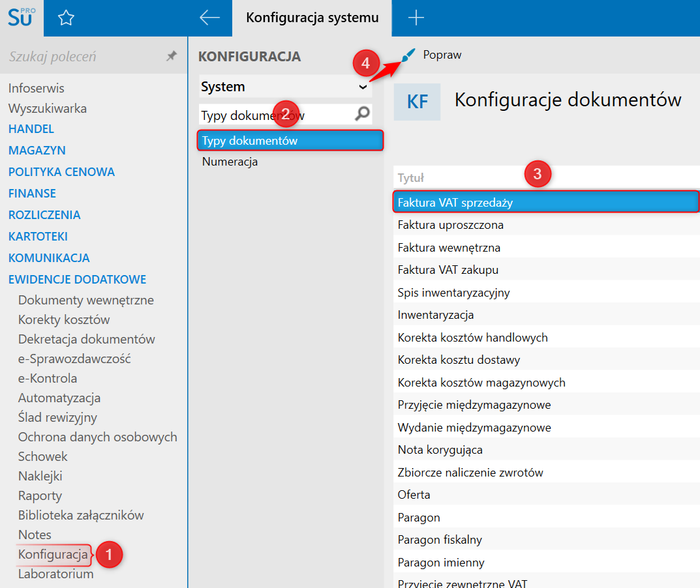Go back with the left arrow icon
Image resolution: width=700 pixels, height=588 pixels.
pos(209,18)
